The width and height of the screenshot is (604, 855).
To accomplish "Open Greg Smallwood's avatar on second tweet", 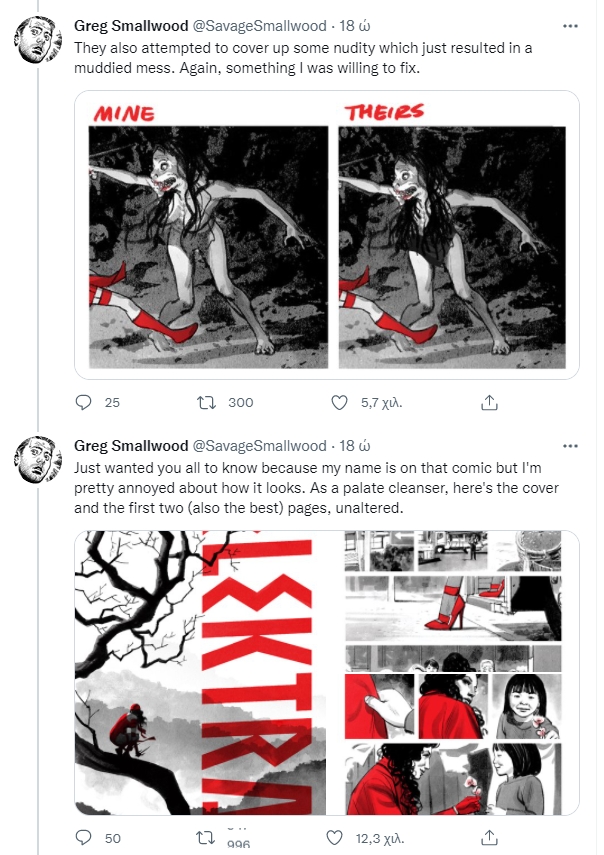I will pos(37,461).
